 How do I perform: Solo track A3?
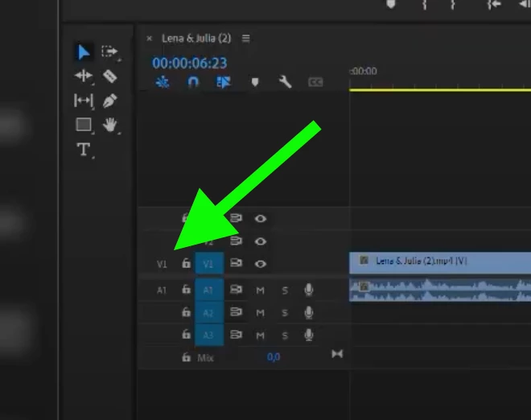pyautogui.click(x=285, y=336)
